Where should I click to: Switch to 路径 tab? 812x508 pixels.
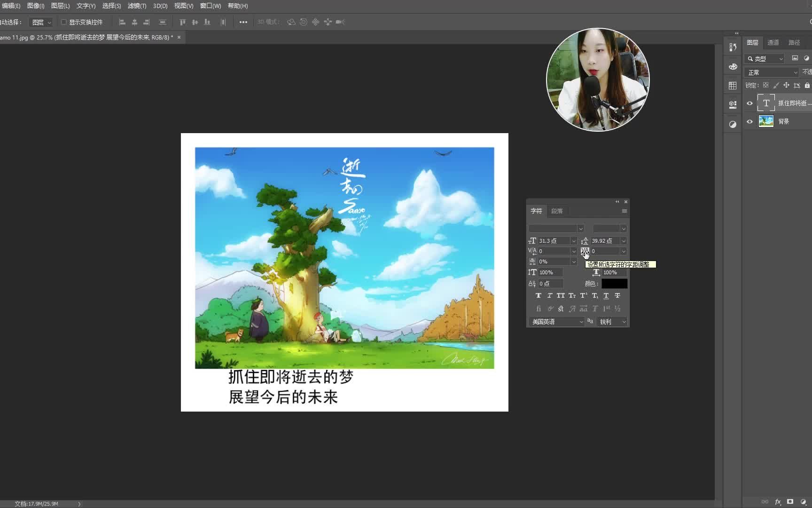794,42
